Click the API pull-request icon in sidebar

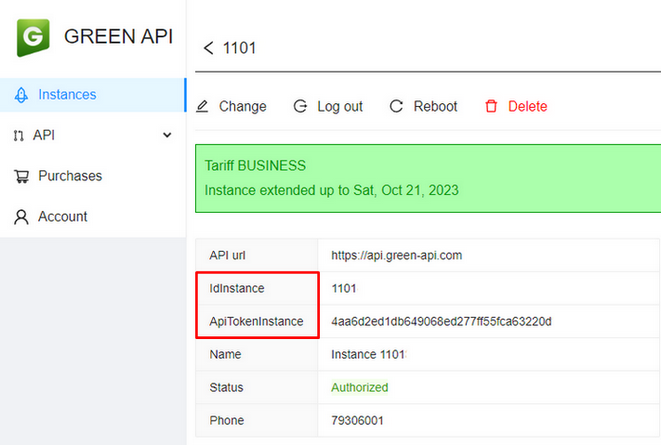(19, 135)
